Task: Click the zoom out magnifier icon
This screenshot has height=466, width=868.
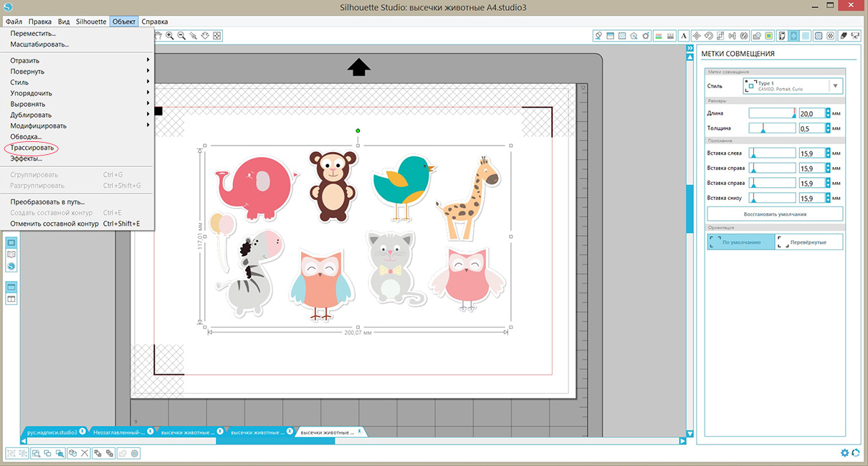Action: tap(181, 35)
